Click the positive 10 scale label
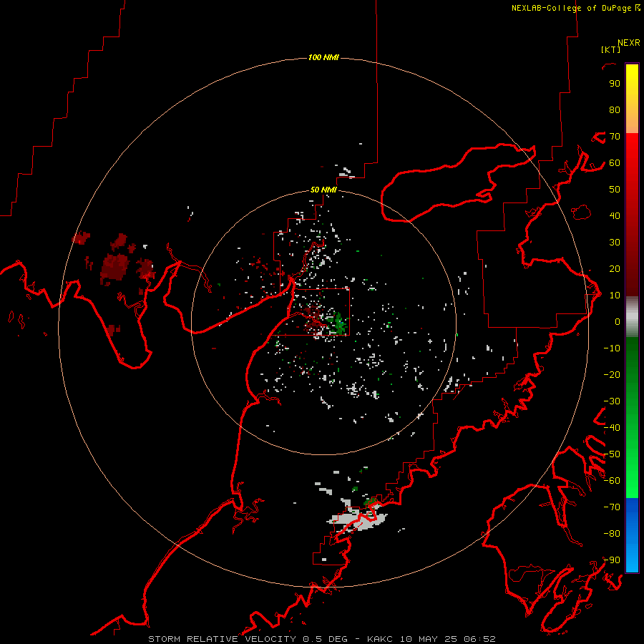The height and width of the screenshot is (644, 644). 615,296
